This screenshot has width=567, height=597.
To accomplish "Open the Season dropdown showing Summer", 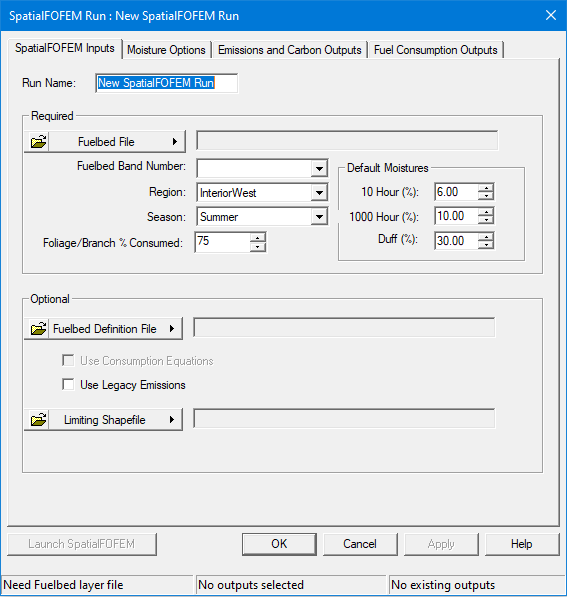I will pos(319,217).
